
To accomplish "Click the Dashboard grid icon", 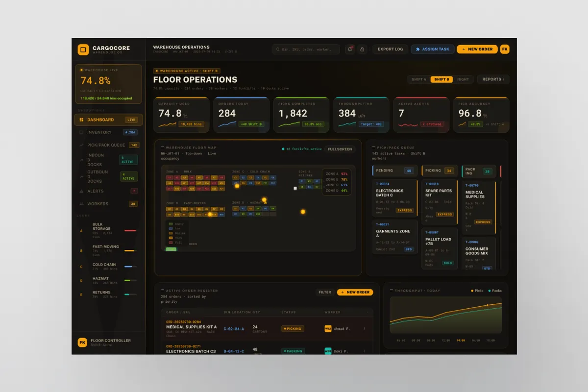I will tap(81, 120).
